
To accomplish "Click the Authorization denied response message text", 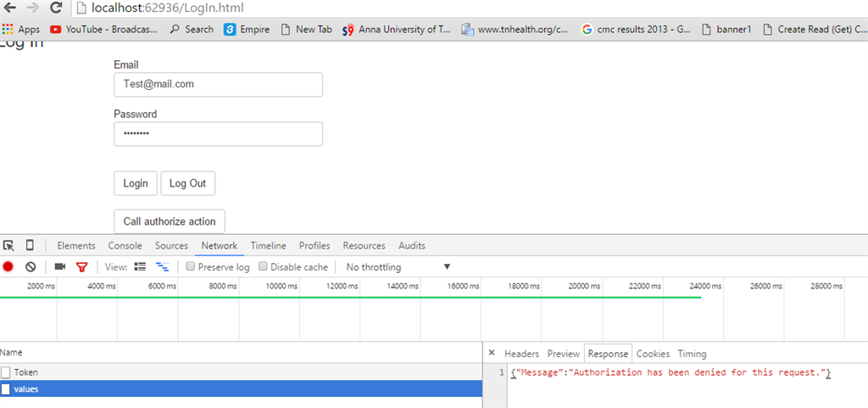I will coord(670,372).
